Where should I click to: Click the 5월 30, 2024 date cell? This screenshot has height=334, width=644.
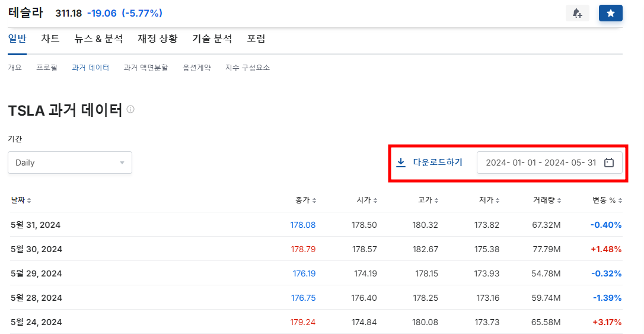36,249
